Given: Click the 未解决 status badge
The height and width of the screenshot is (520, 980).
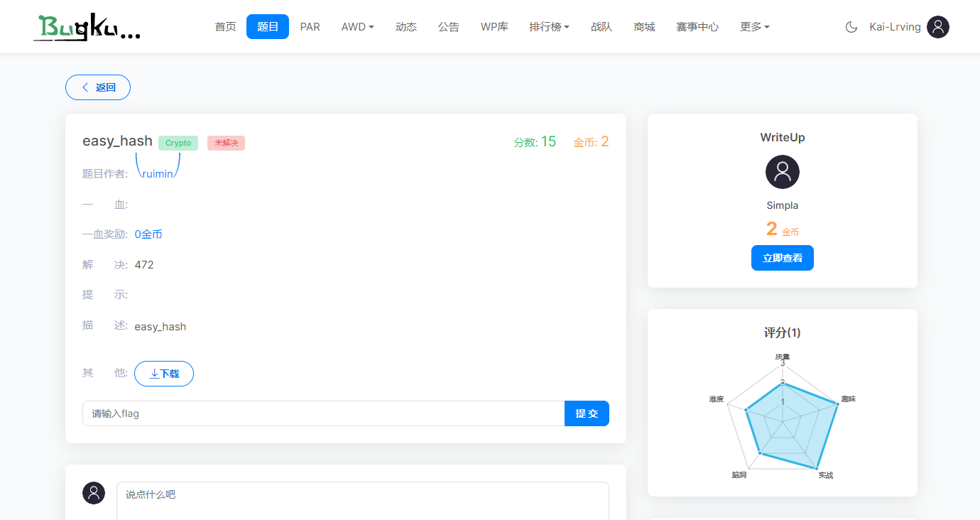Looking at the screenshot, I should (226, 143).
